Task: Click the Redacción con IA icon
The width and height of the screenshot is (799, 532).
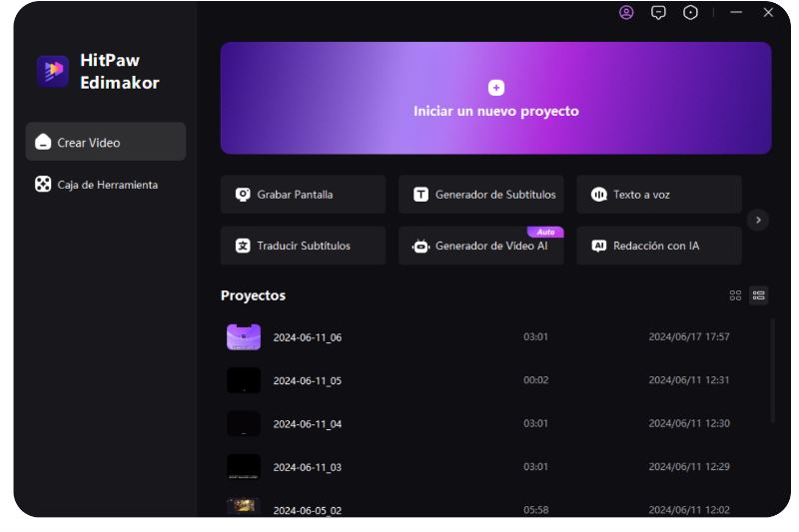Action: pos(598,246)
